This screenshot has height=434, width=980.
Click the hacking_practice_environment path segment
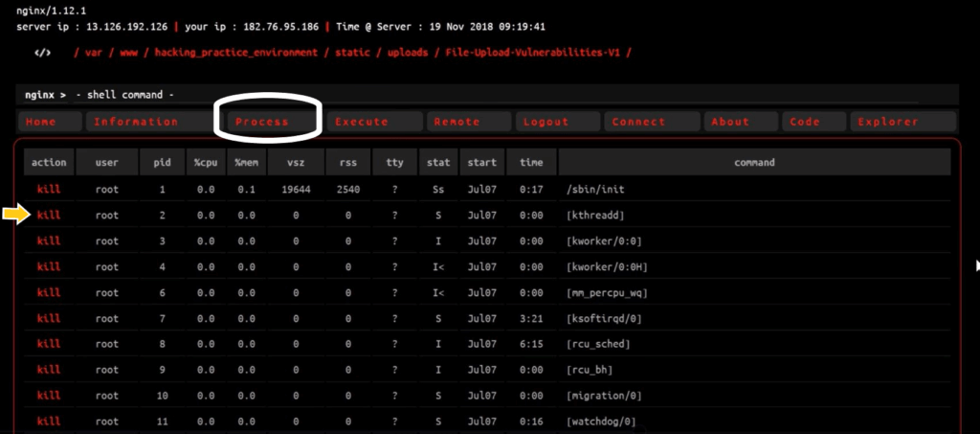coord(235,53)
